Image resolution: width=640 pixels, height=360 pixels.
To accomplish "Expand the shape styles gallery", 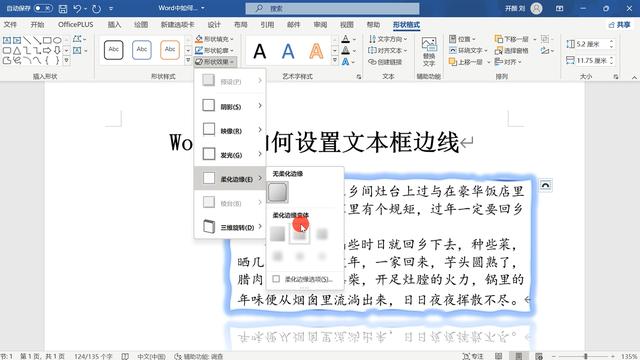I will tap(188, 60).
